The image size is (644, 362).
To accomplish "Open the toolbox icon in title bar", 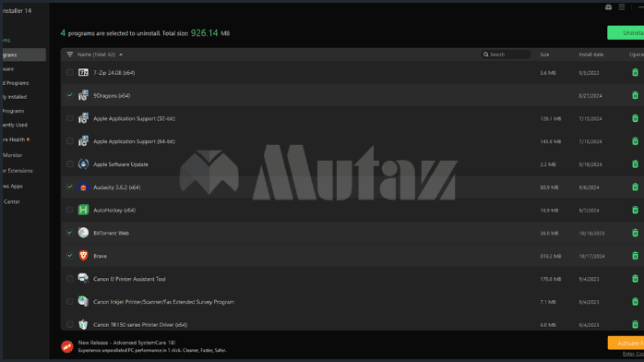I will [x=608, y=7].
